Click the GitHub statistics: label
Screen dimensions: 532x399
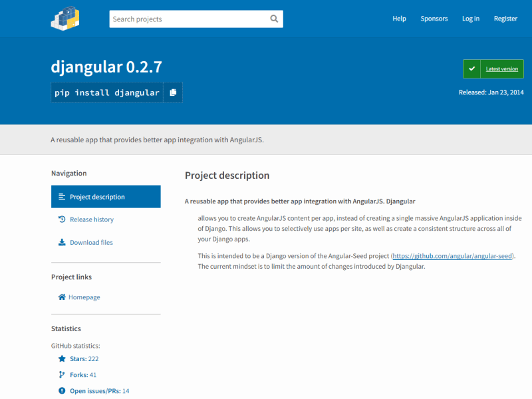pos(75,346)
